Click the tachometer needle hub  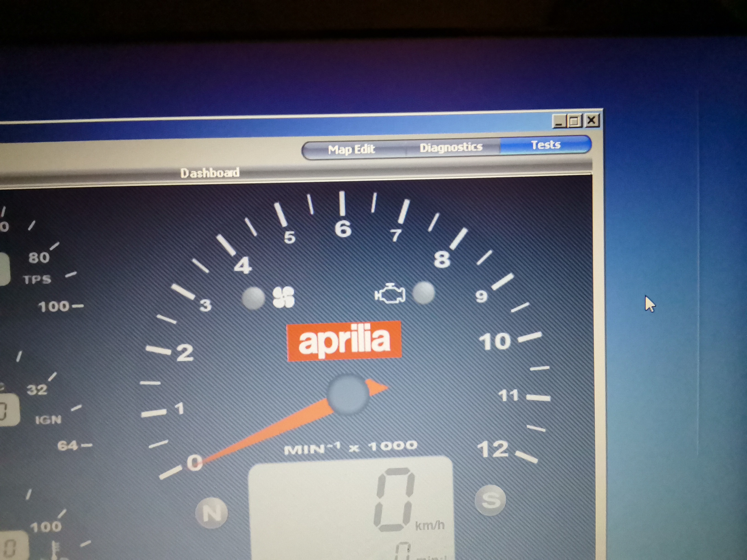(348, 394)
